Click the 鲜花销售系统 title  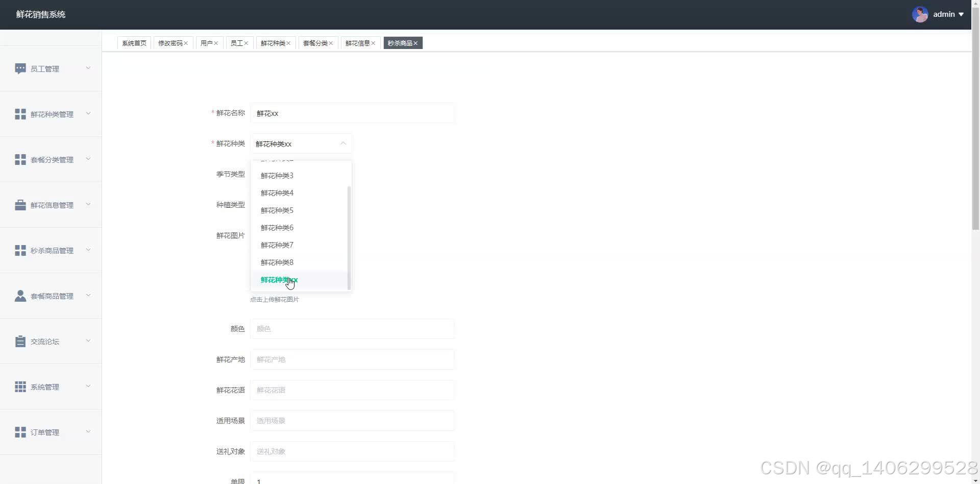click(x=41, y=14)
